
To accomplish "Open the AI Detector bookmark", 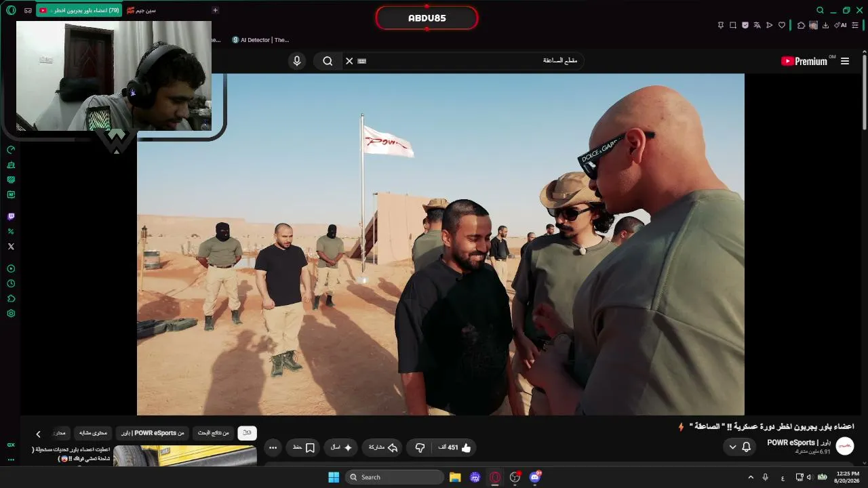I will [x=260, y=40].
